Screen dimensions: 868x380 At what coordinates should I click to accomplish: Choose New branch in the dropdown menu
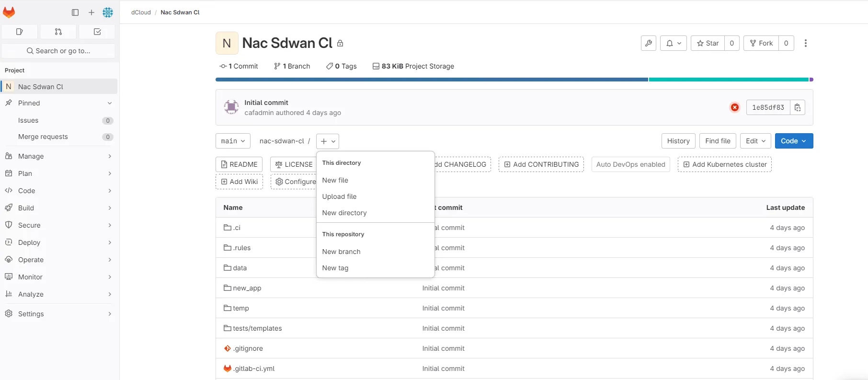click(x=341, y=252)
